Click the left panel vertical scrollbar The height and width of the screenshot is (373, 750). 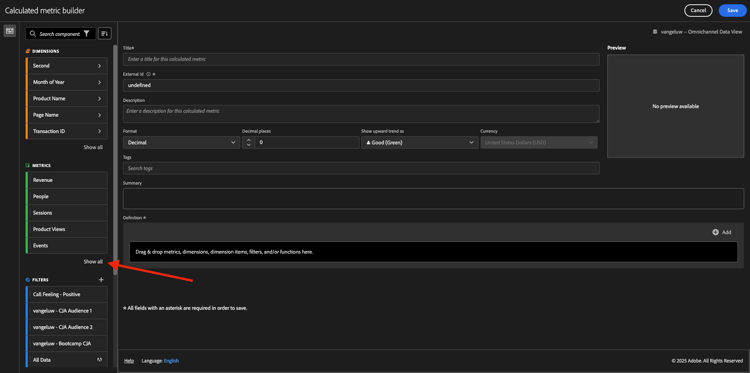(x=115, y=160)
